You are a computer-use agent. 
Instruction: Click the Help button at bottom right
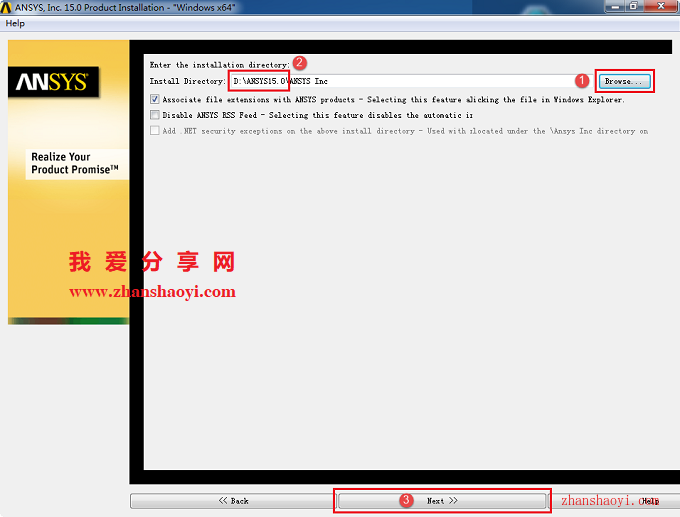pos(651,501)
